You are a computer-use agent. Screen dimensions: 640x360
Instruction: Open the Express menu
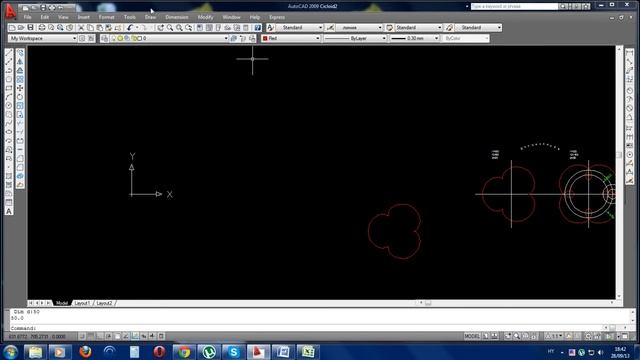point(277,17)
